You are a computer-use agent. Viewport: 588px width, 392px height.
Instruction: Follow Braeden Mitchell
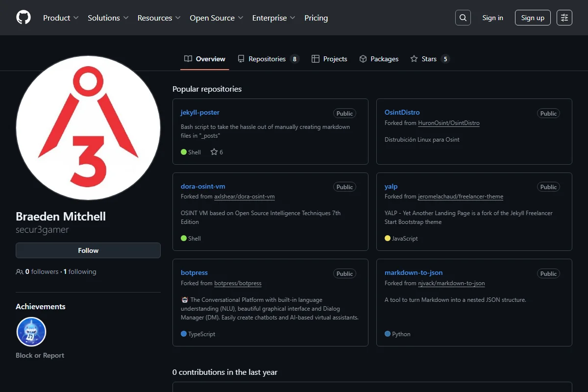(88, 250)
